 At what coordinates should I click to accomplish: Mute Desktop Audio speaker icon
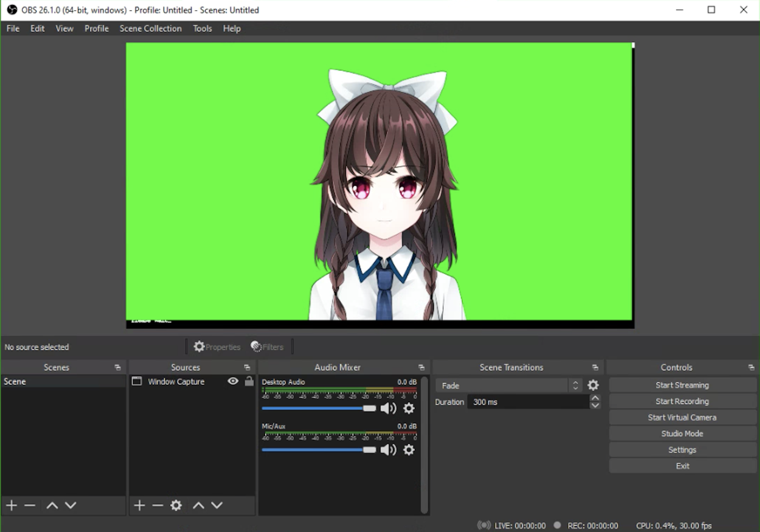click(x=388, y=409)
